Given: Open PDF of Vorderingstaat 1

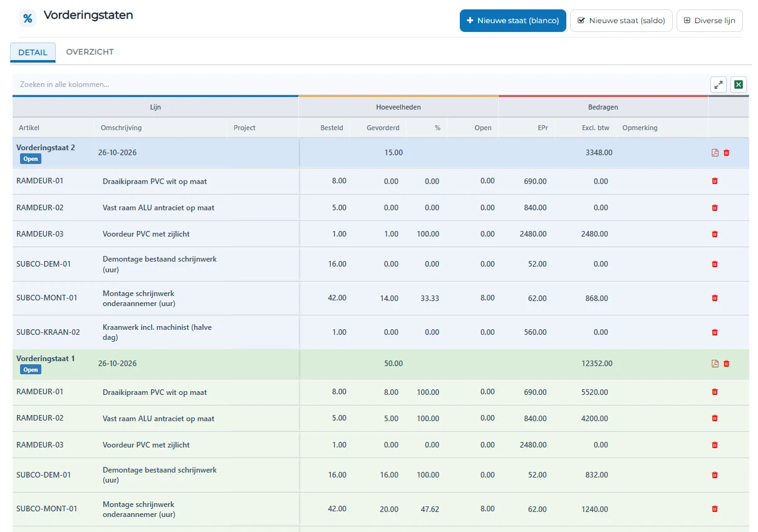Looking at the screenshot, I should [x=715, y=364].
